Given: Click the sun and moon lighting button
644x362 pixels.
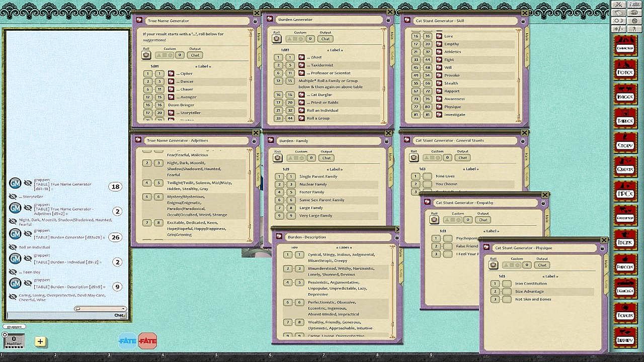Looking at the screenshot, I should coord(618,21).
